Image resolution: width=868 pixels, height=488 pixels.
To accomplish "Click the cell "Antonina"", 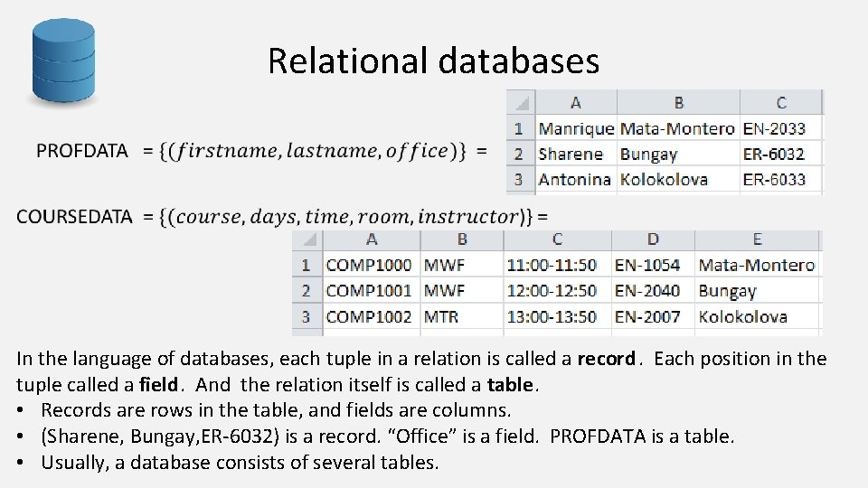I will click(576, 179).
